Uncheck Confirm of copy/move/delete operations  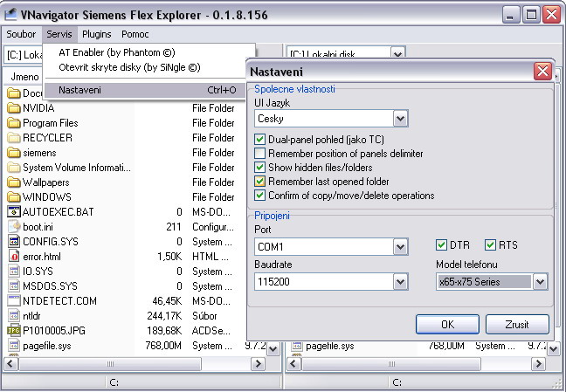259,196
